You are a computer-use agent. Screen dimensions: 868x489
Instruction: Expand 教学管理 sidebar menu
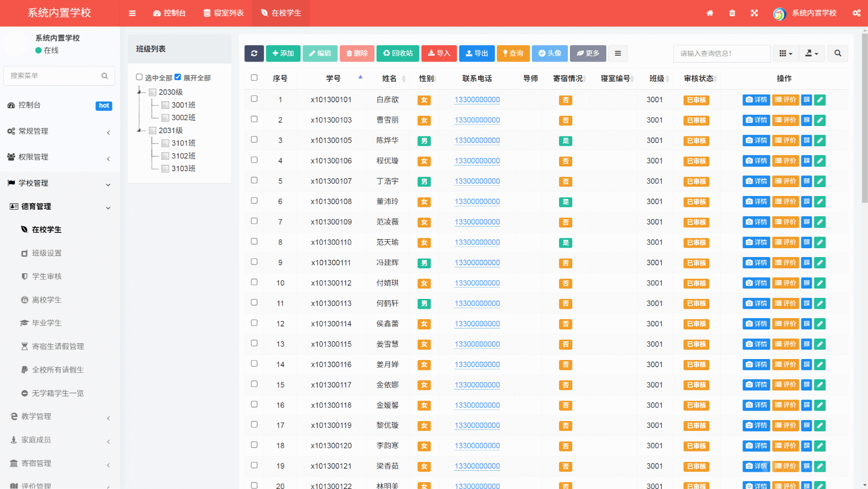point(60,417)
